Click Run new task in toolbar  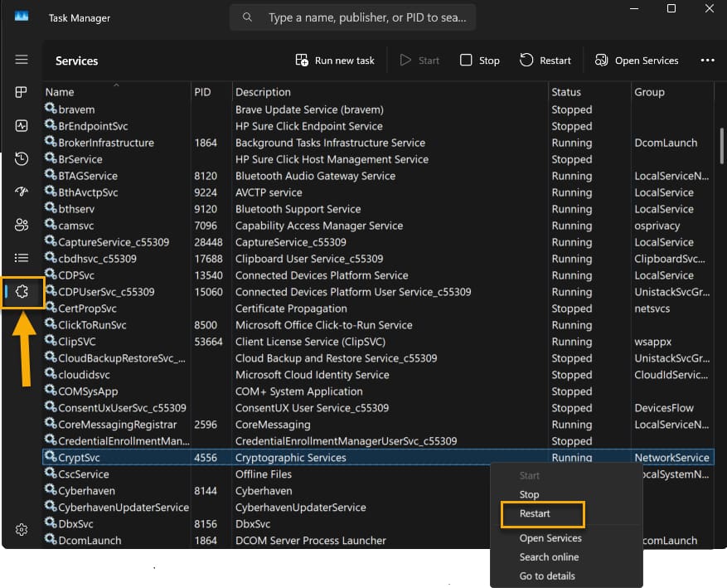coord(335,61)
